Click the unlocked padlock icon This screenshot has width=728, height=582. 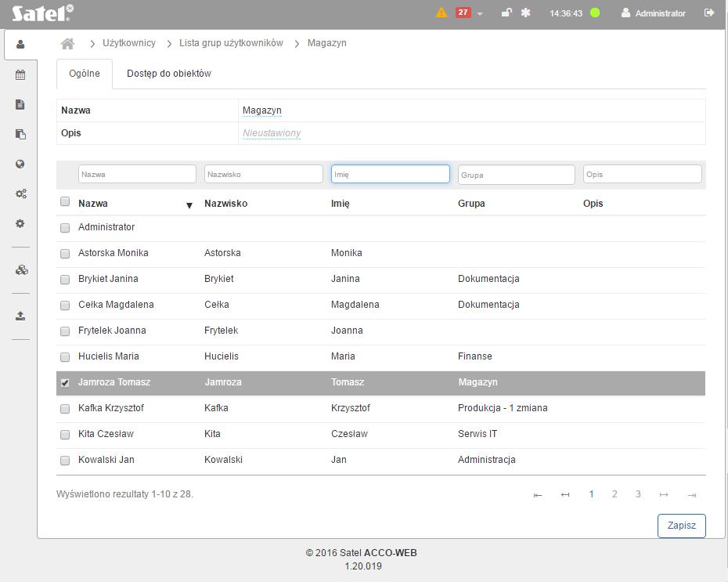point(506,13)
